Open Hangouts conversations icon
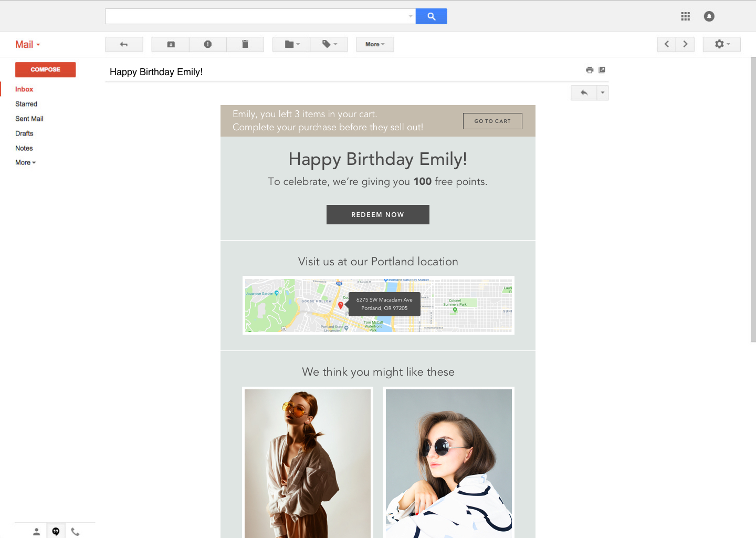This screenshot has width=756, height=538. click(x=56, y=531)
